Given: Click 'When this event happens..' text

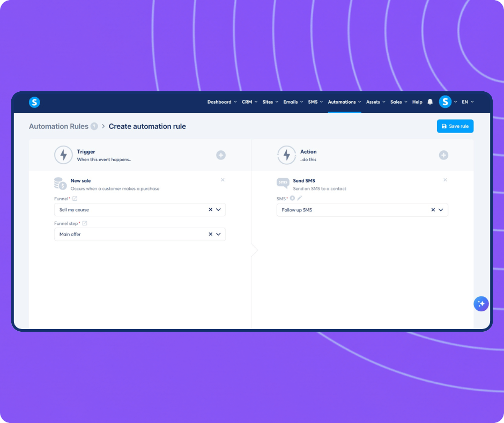Looking at the screenshot, I should (x=104, y=159).
